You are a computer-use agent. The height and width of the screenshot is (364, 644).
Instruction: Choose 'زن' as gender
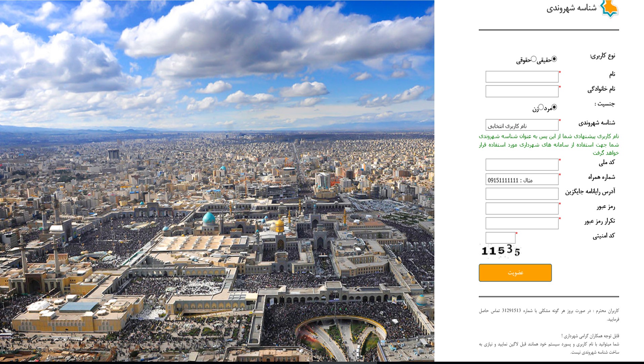pyautogui.click(x=541, y=107)
